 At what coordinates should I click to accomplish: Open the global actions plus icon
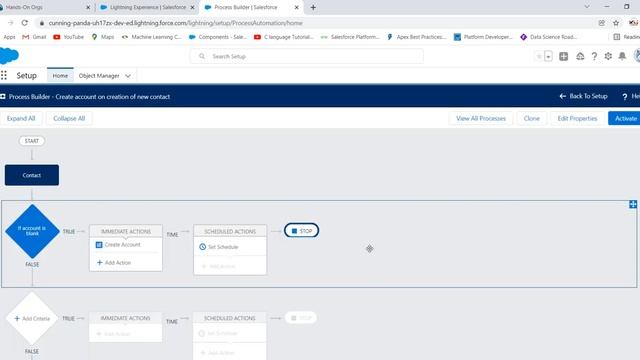[564, 56]
